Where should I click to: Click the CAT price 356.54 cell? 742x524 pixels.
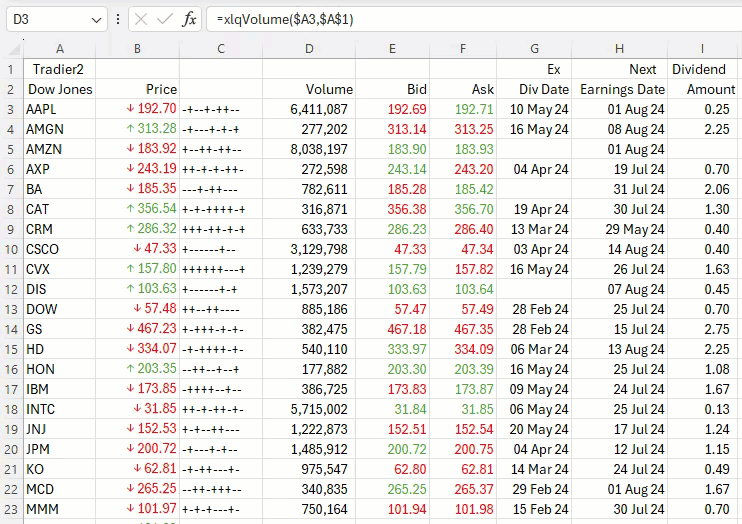click(137, 209)
